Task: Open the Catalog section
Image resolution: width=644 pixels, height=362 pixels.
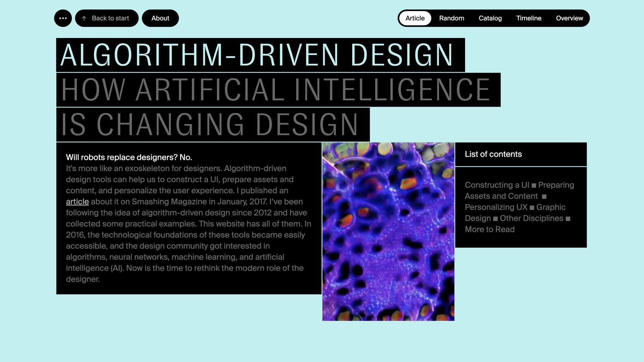Action: click(490, 18)
